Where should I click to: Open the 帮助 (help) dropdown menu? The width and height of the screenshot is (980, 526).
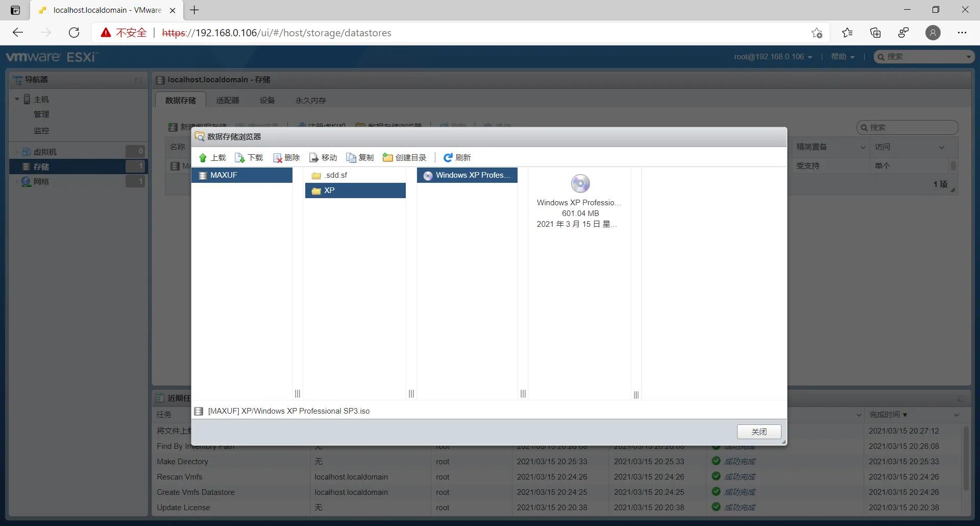(842, 57)
